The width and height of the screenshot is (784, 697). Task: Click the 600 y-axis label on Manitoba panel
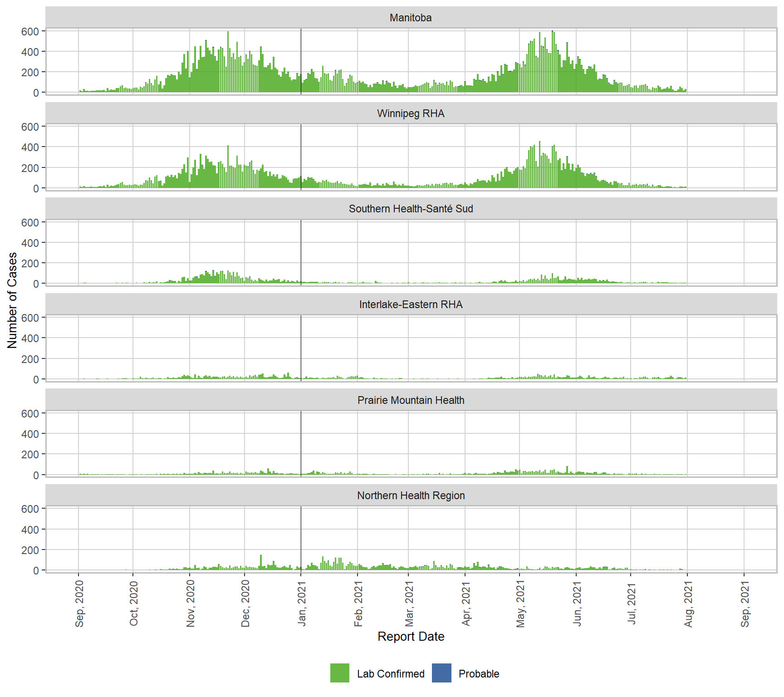coord(30,31)
